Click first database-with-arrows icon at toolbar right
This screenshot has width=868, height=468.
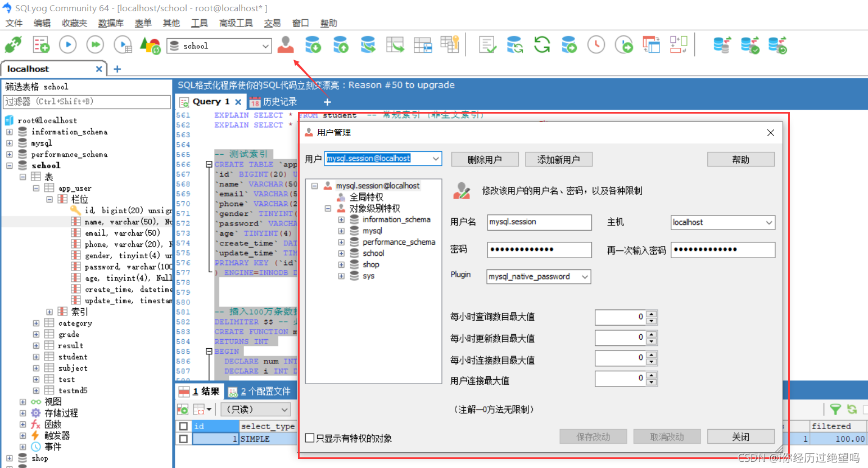click(722, 44)
